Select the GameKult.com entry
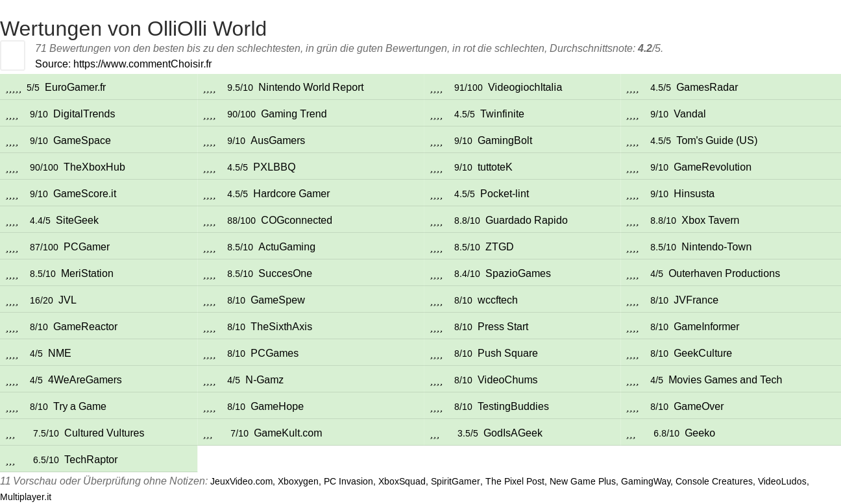 (x=287, y=433)
